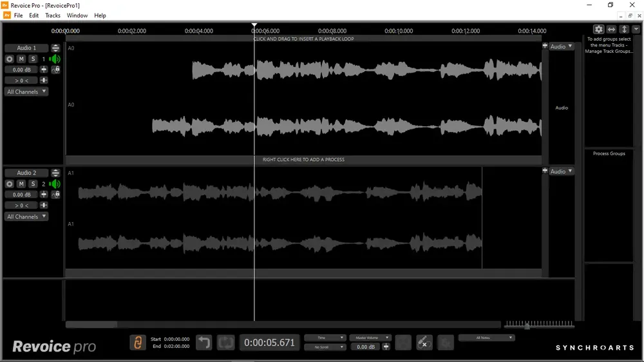
Task: Expand the top-right dropdown arrow
Action: pos(636,30)
